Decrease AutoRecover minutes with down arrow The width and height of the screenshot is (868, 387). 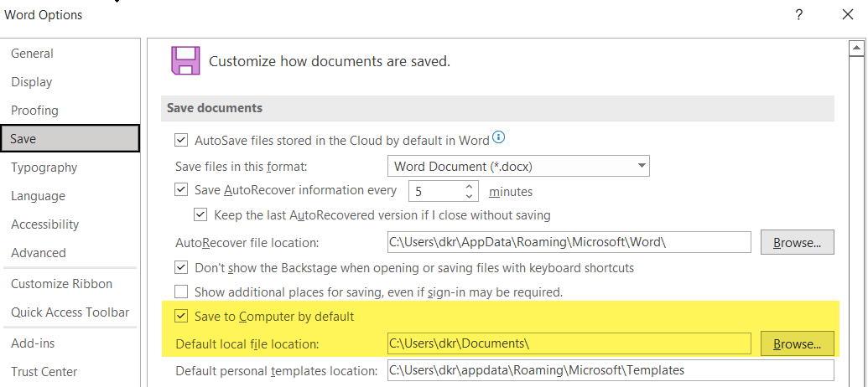[469, 196]
